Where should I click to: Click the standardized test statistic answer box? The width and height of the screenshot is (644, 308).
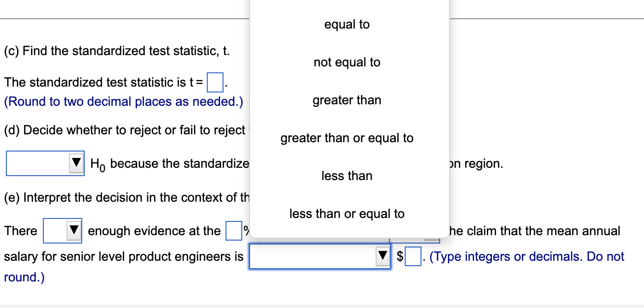point(215,83)
